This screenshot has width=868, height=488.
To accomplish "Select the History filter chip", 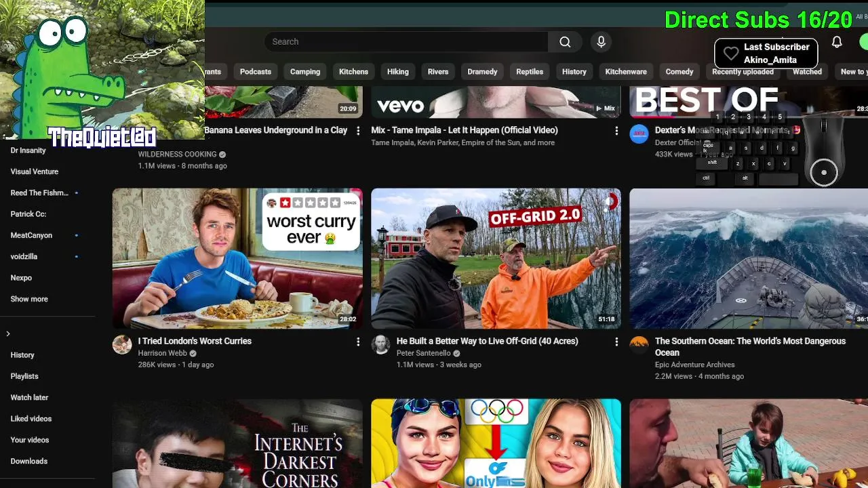I will (574, 72).
